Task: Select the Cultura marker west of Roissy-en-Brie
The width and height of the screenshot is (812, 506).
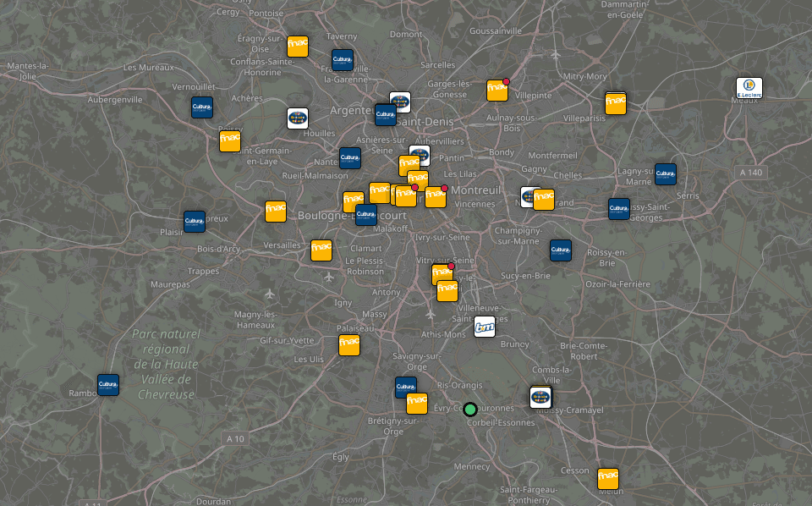Action: 561,250
